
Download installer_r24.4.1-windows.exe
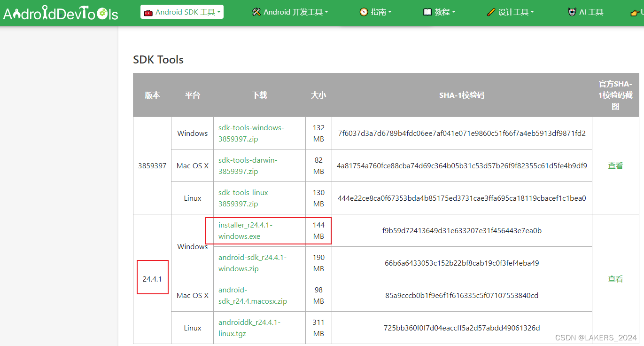(x=245, y=231)
